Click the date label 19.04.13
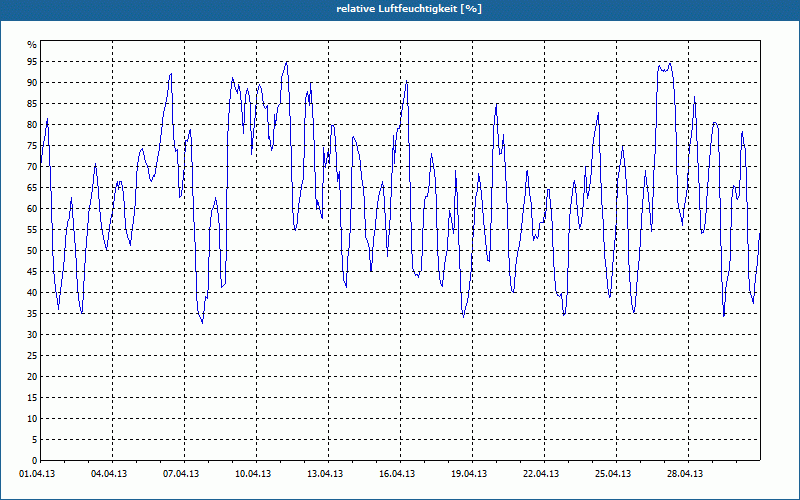800x500 pixels. [469, 474]
